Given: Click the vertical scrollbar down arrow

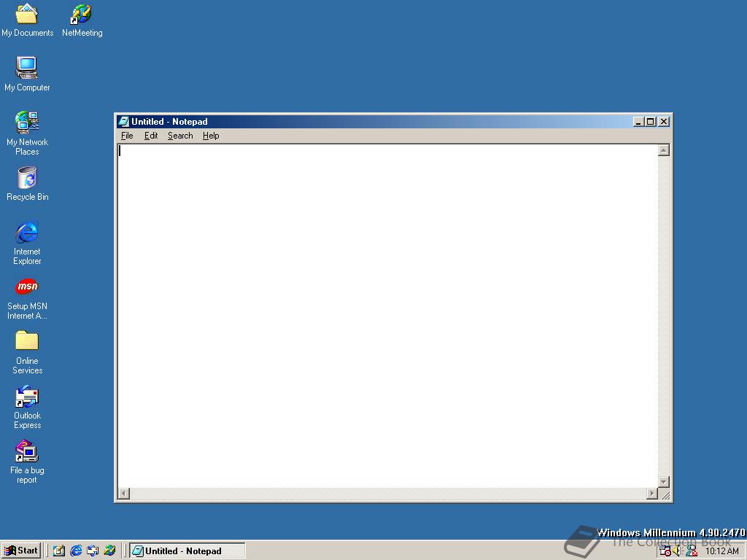Looking at the screenshot, I should [664, 481].
